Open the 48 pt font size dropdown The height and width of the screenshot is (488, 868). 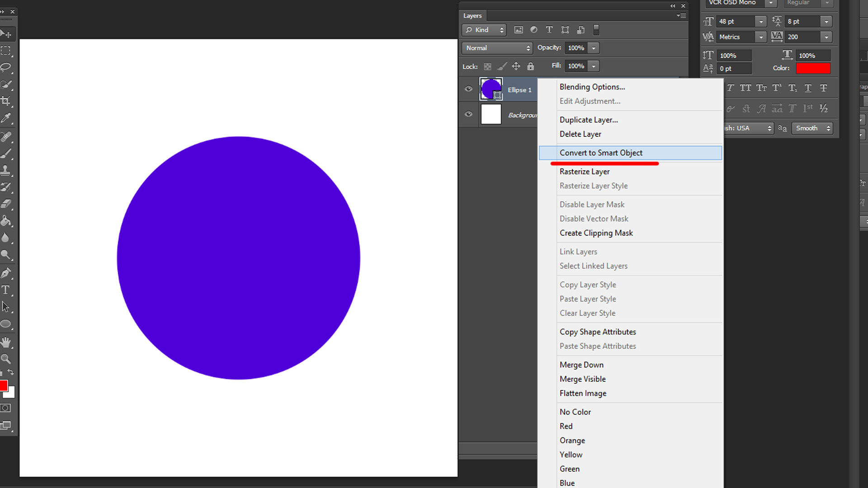click(x=761, y=21)
